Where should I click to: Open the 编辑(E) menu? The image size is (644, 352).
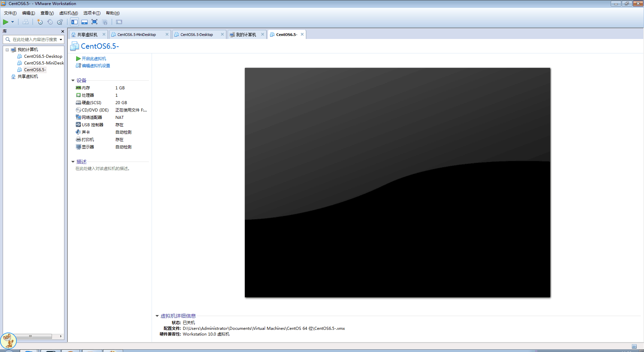point(29,13)
